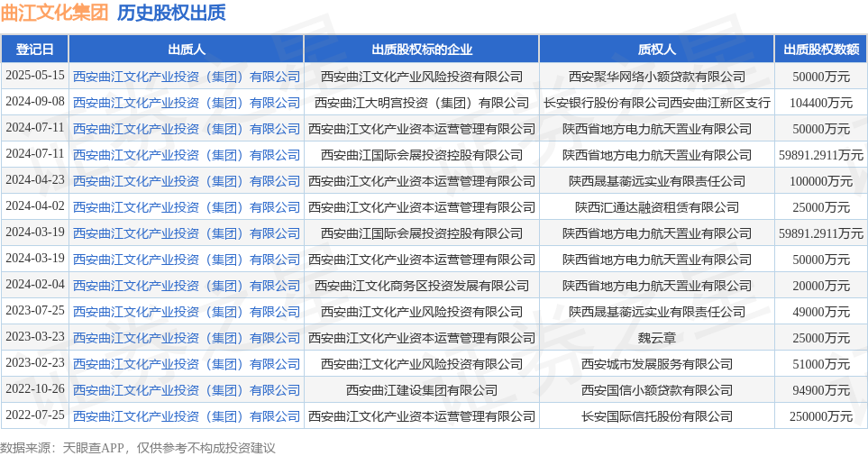
Task: Click the 历史股权出质 heading
Action: pos(171,13)
